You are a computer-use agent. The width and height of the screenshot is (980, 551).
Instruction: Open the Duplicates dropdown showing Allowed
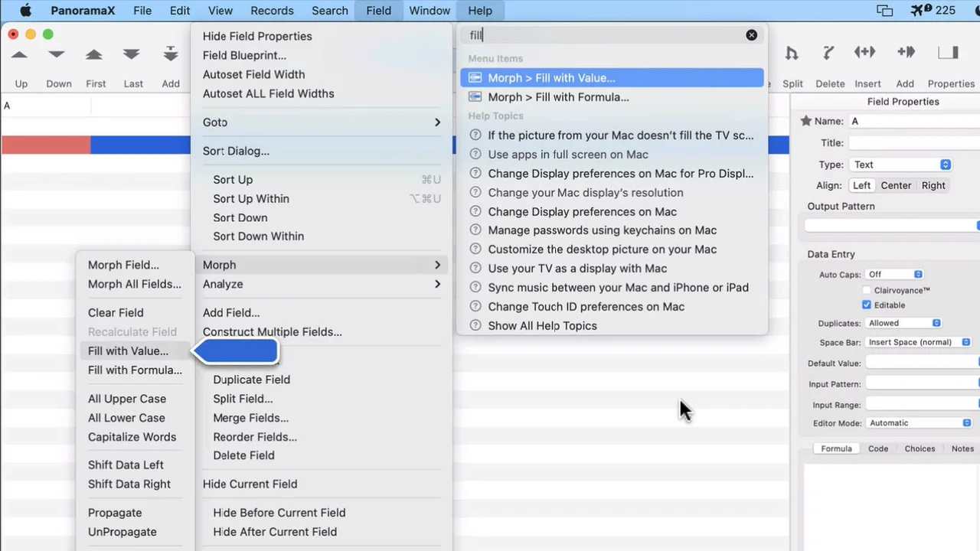(x=903, y=323)
